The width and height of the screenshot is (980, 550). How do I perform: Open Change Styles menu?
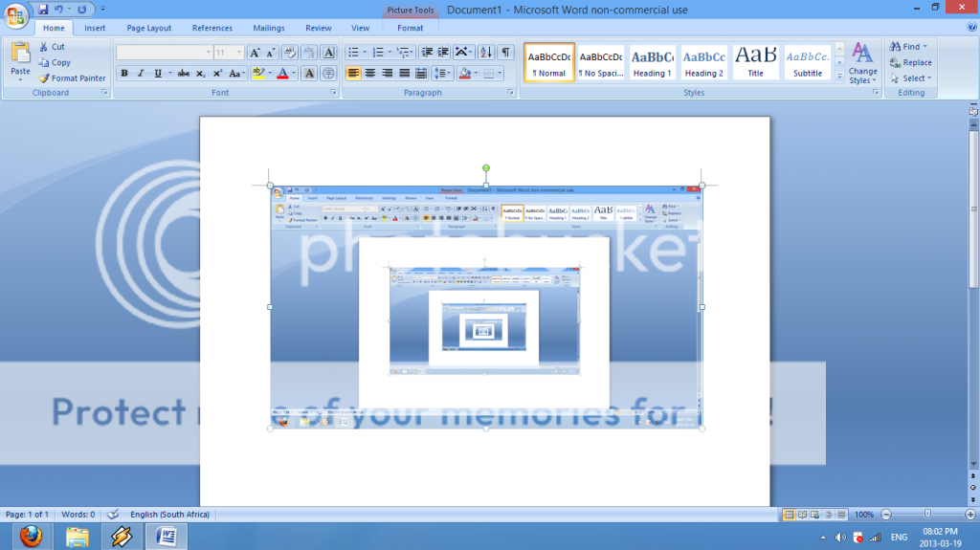pyautogui.click(x=862, y=62)
